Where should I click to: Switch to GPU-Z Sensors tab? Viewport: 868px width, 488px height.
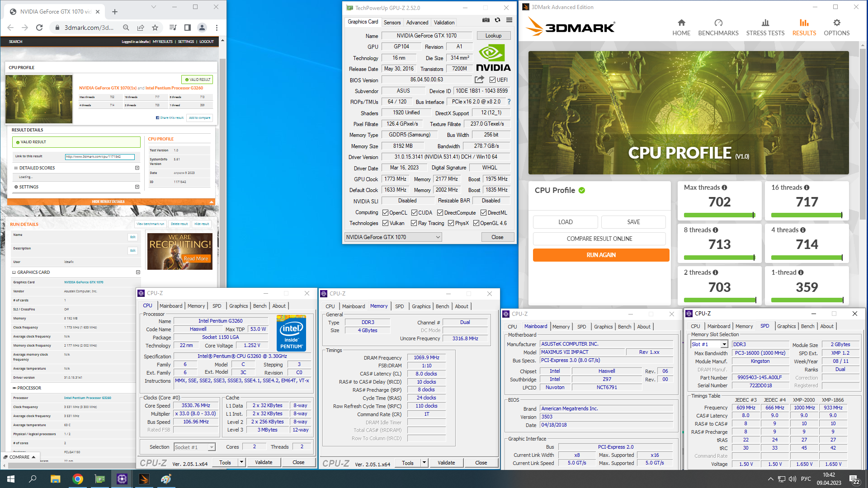point(392,23)
